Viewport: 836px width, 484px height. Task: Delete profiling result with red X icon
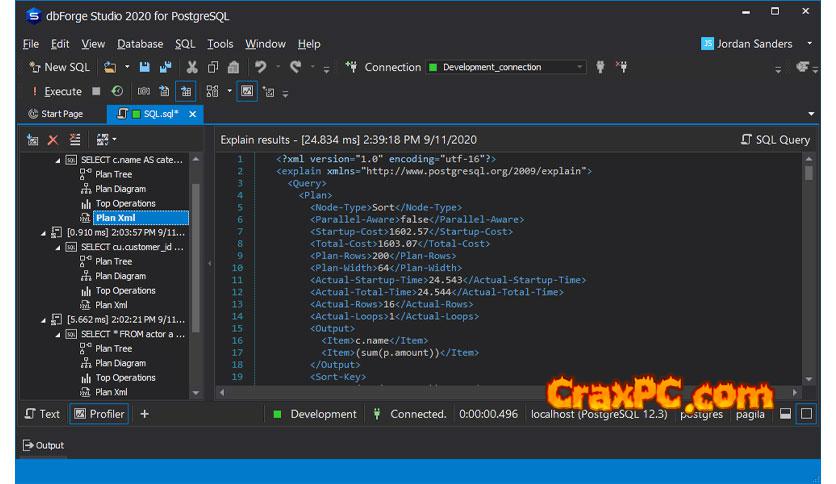(53, 140)
